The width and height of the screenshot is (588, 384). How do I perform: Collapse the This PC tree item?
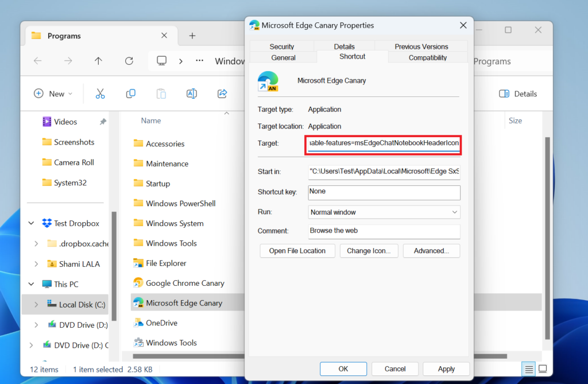pyautogui.click(x=32, y=284)
